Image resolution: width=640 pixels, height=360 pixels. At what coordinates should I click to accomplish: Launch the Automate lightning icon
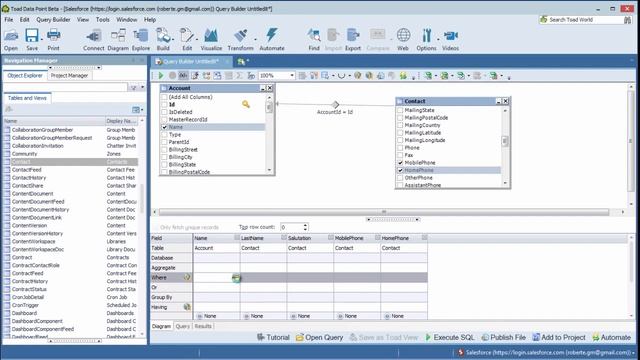click(x=272, y=40)
